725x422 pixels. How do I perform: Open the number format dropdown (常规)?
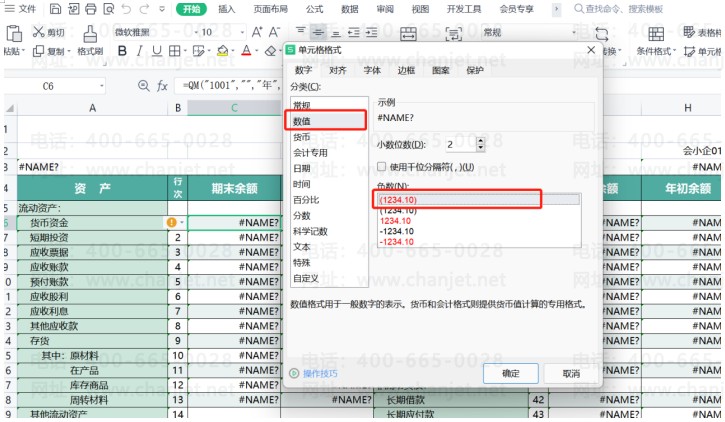point(574,32)
